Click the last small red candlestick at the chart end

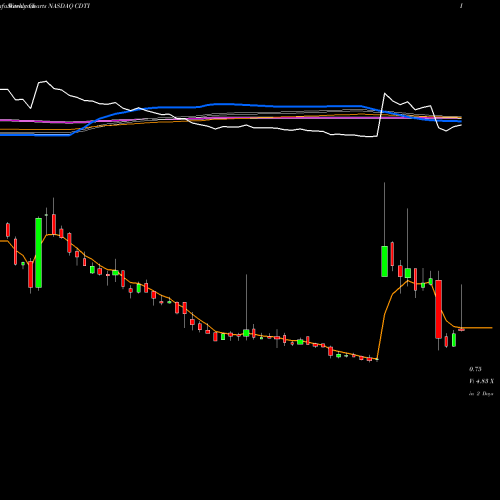[461, 330]
